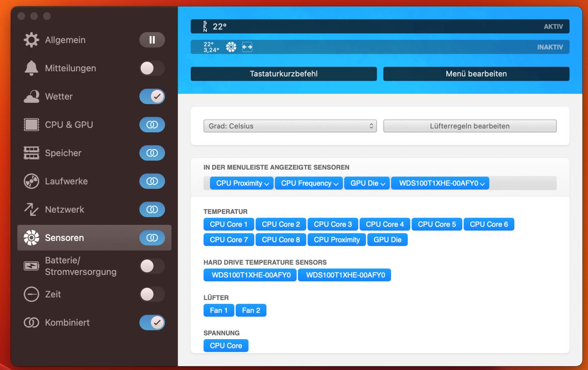Click the Menü bearbeiten button
This screenshot has height=370, width=588.
(476, 74)
